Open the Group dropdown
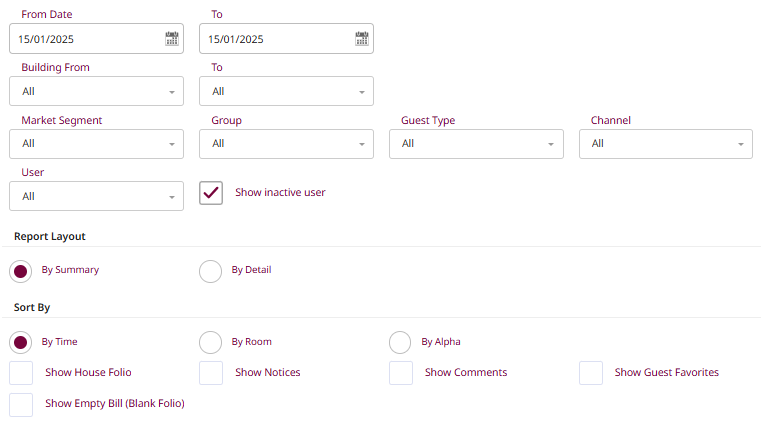The width and height of the screenshot is (763, 429). coord(286,143)
